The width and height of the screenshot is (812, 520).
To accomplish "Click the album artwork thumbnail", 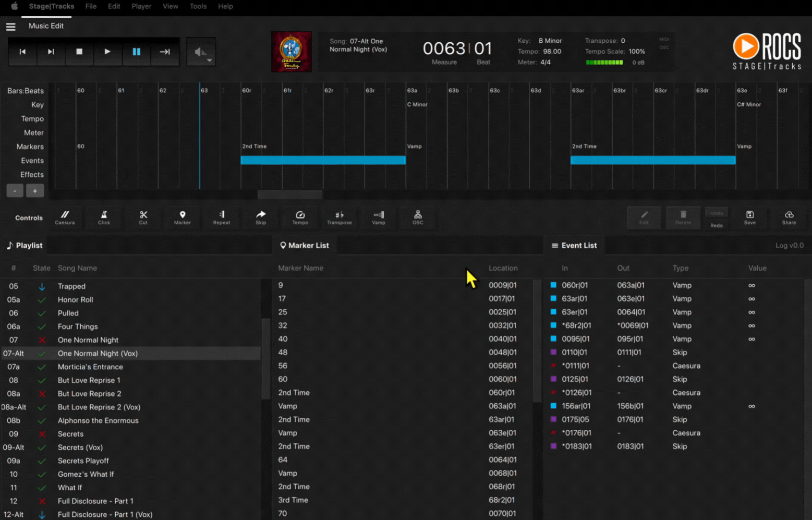I will (x=292, y=52).
